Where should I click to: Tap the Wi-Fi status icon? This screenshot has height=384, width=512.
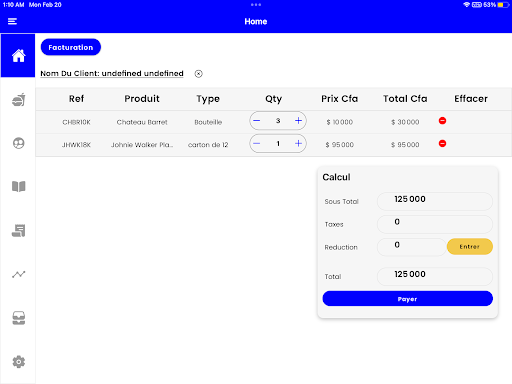[467, 5]
